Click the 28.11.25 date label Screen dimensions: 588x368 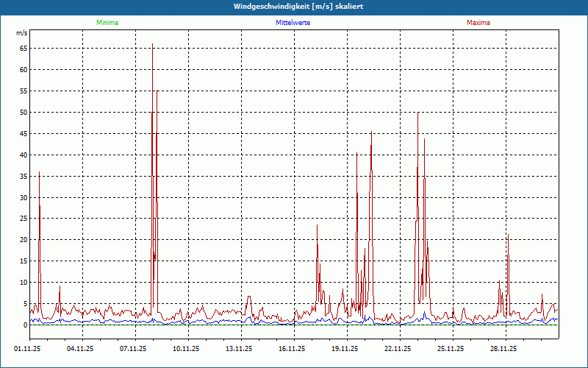pyautogui.click(x=503, y=349)
